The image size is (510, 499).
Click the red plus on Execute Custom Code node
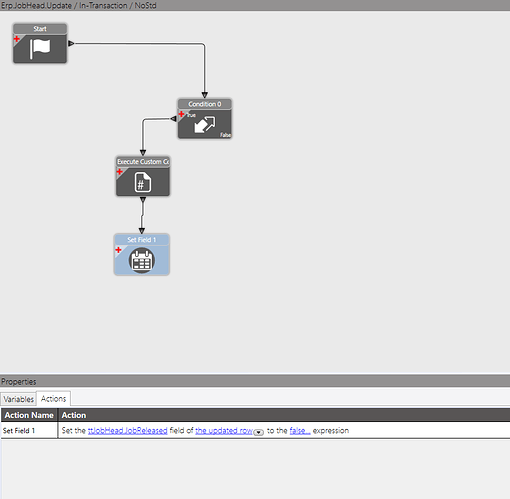pos(119,172)
